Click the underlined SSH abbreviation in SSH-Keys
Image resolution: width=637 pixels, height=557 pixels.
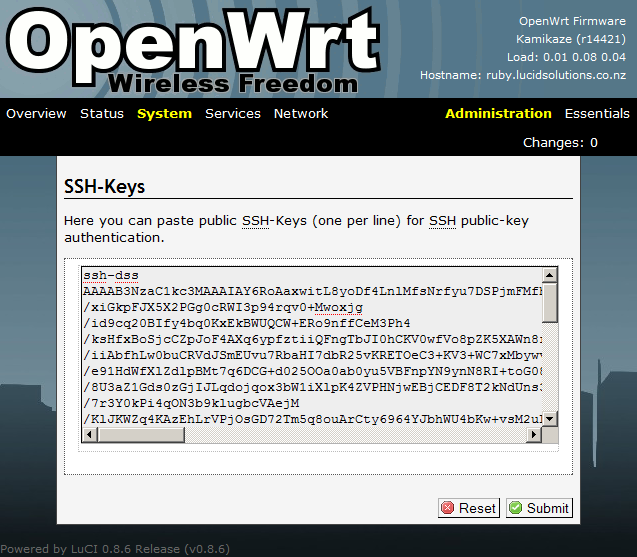(x=255, y=221)
